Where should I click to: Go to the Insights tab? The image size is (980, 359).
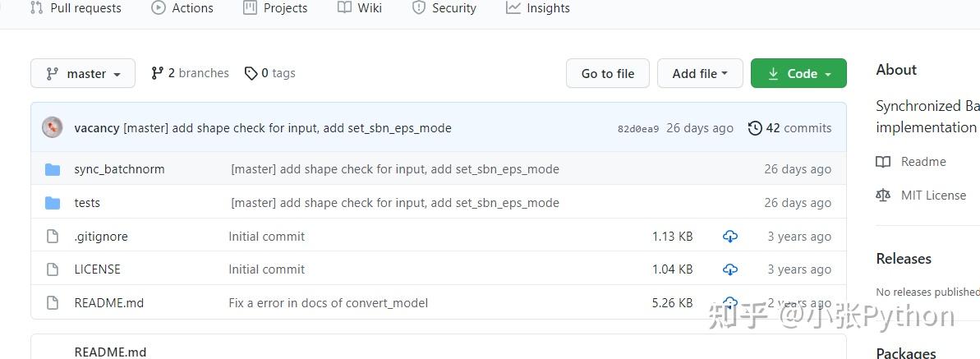click(x=538, y=8)
